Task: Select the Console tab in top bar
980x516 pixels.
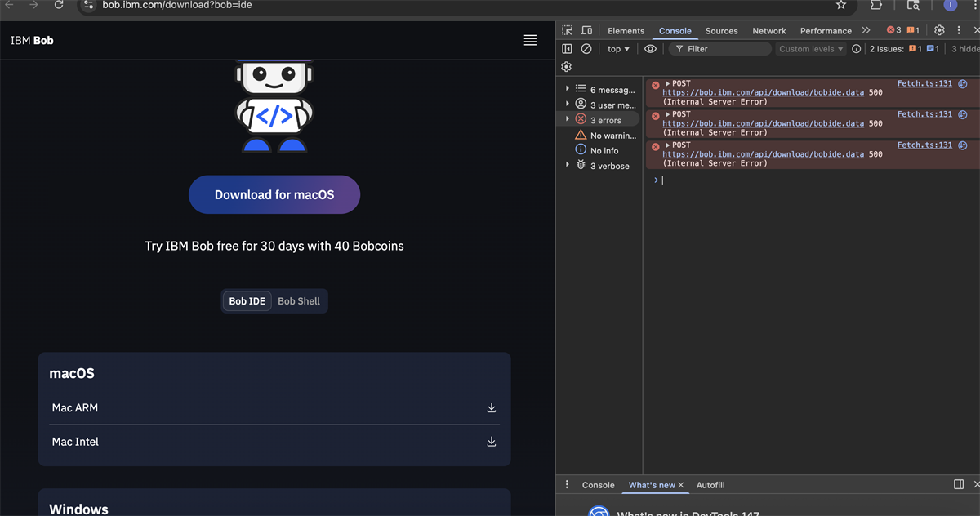Action: [675, 31]
